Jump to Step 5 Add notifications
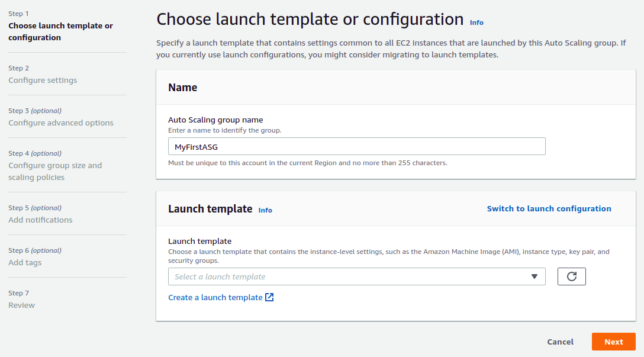644x357 pixels. [40, 220]
